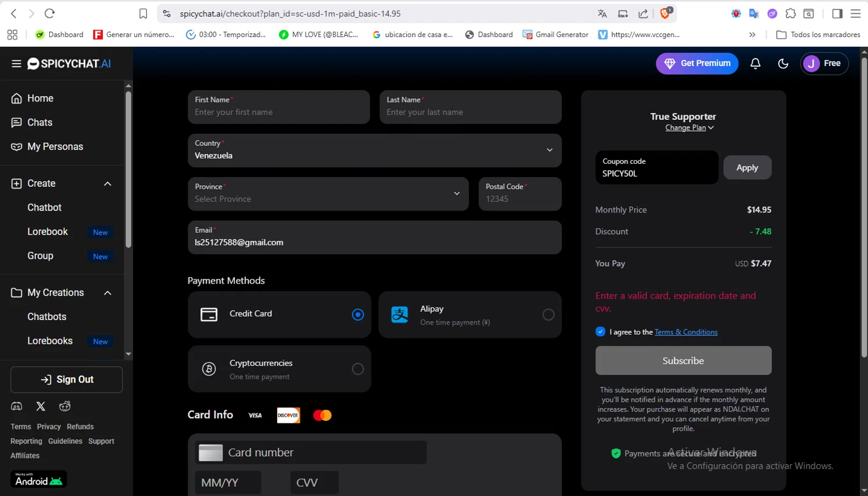Image resolution: width=868 pixels, height=496 pixels.
Task: Open Chatbot under Create
Action: click(45, 208)
